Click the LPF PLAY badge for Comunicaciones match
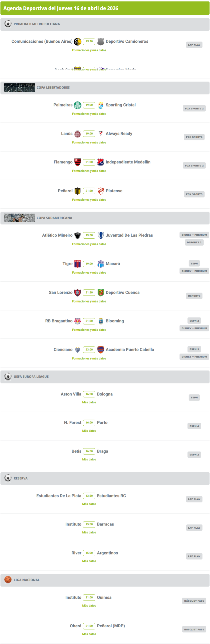The height and width of the screenshot is (644, 210). [x=194, y=45]
